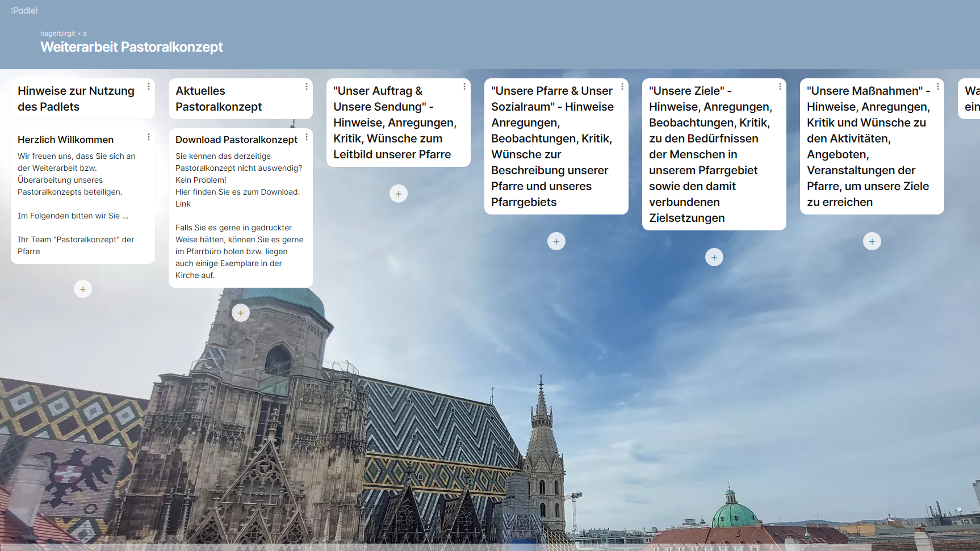The width and height of the screenshot is (980, 551).
Task: Add post under Unsere Ziele column
Action: 714,258
